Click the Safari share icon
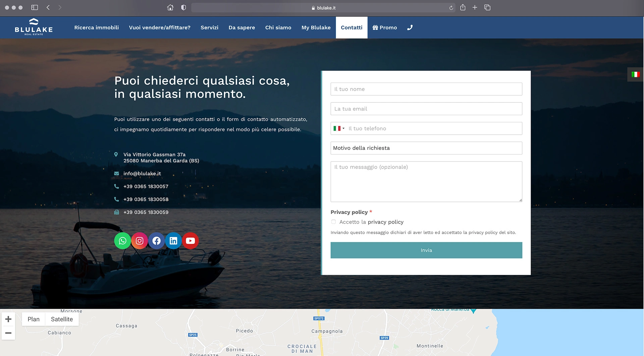The height and width of the screenshot is (356, 644). pos(463,7)
